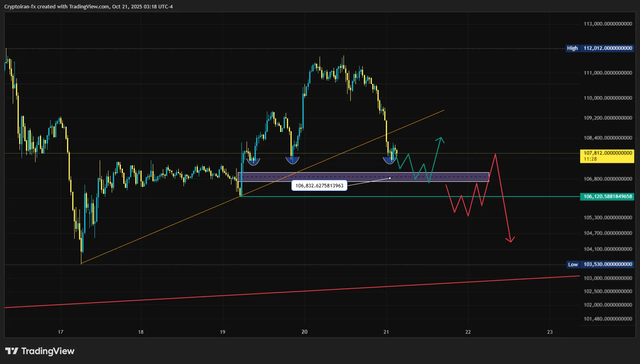Click the red long-term trendline at the bottom

coord(279,293)
